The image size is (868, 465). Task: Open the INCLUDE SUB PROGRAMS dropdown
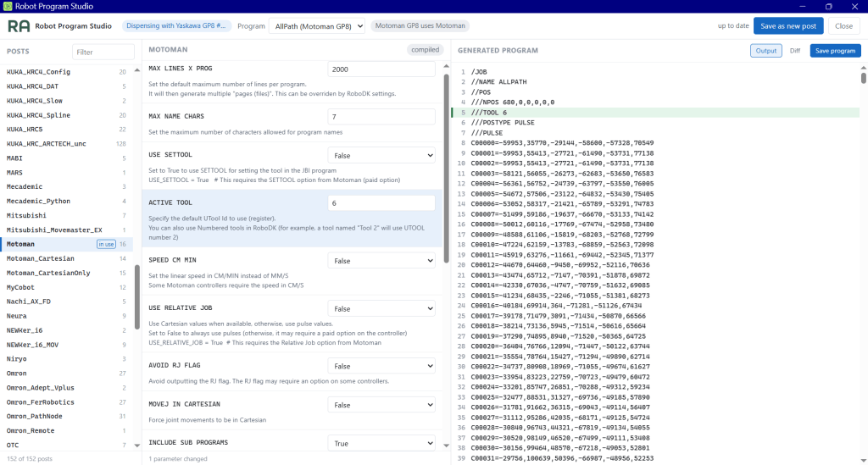(381, 444)
